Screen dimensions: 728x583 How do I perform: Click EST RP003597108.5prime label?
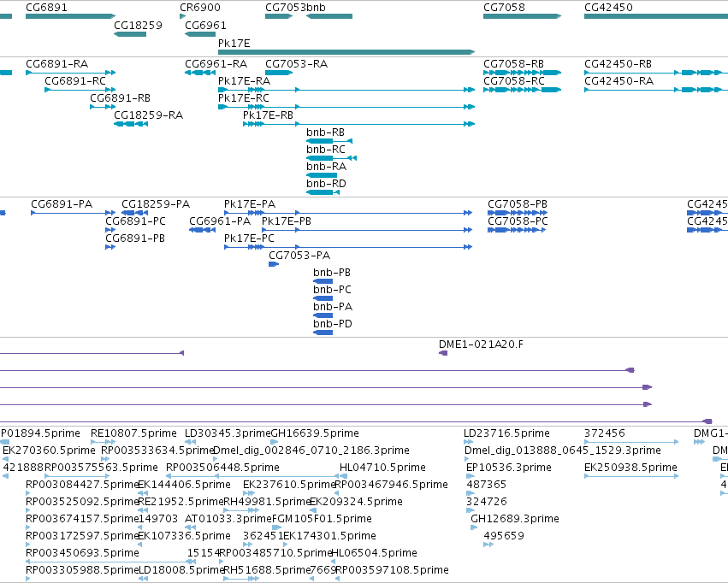point(392,571)
